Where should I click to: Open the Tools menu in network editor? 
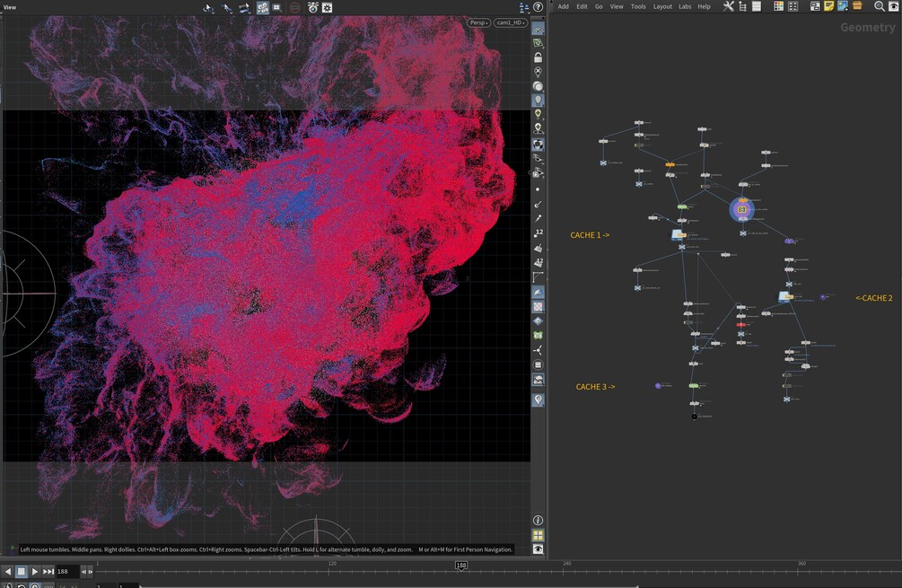click(638, 7)
